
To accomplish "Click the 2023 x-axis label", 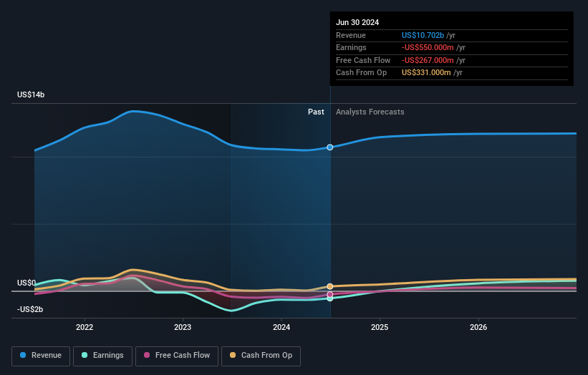I will [x=183, y=327].
